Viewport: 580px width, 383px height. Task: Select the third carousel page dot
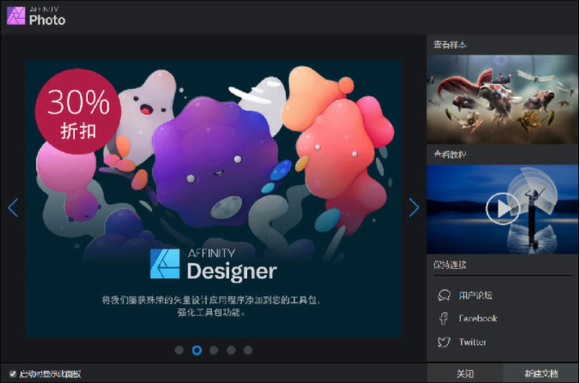click(214, 350)
